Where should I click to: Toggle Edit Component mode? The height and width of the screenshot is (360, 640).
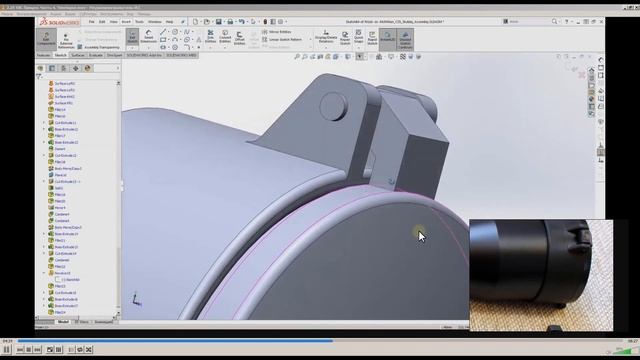point(46,39)
